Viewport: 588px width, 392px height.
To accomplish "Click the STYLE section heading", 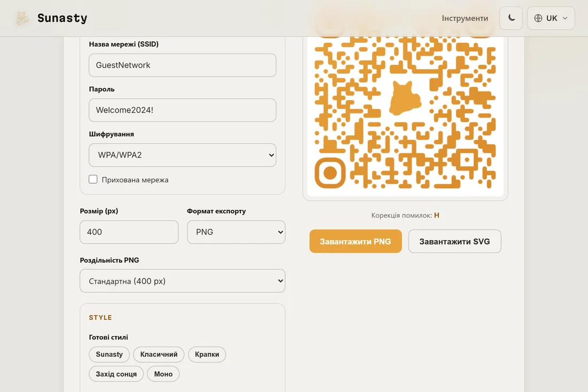I will (100, 317).
